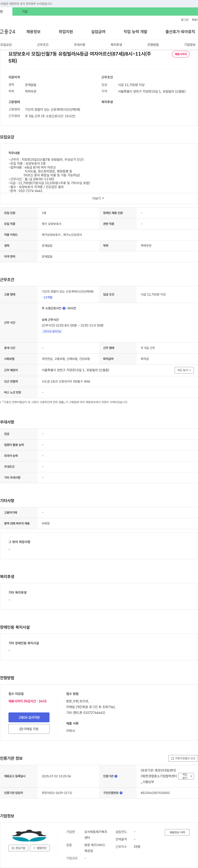Click the help icon beside 주 소정근로시간
This screenshot has height=868, width=198.
[x=64, y=308]
